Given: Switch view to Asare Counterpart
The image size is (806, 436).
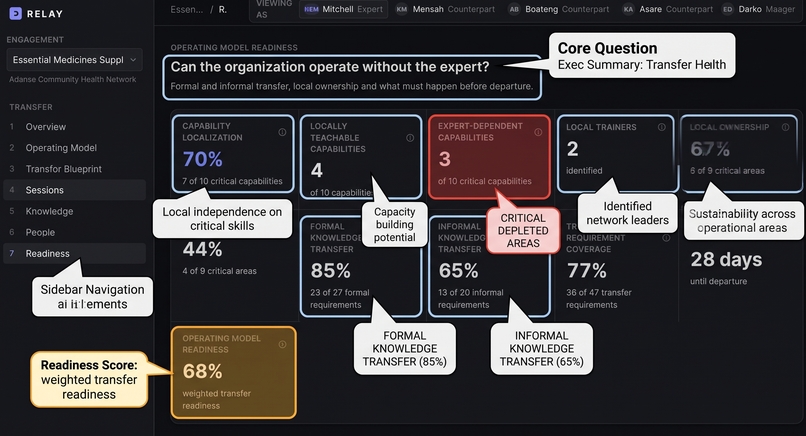Looking at the screenshot, I should pyautogui.click(x=667, y=9).
